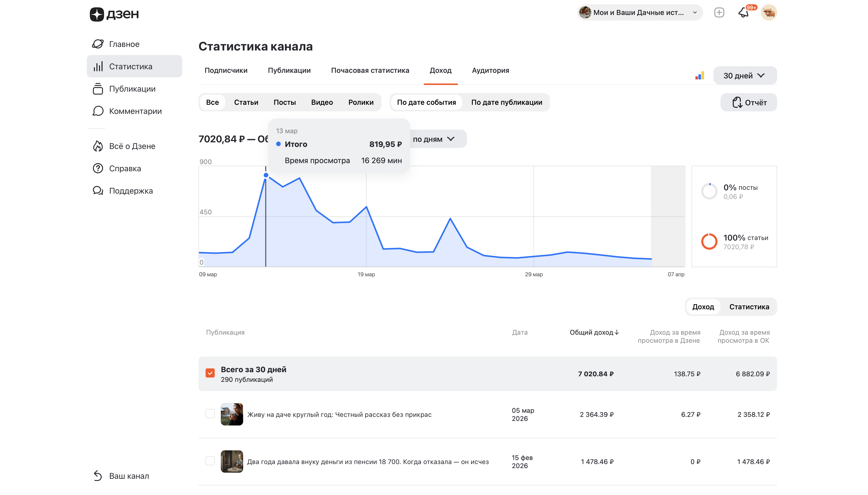Open Всё о Дзене flame icon

[x=98, y=146]
